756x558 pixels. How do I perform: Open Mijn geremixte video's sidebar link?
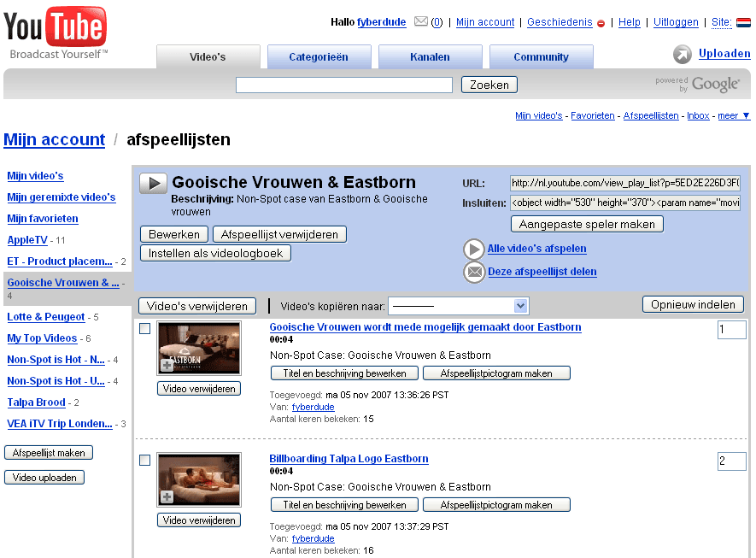pyautogui.click(x=62, y=197)
